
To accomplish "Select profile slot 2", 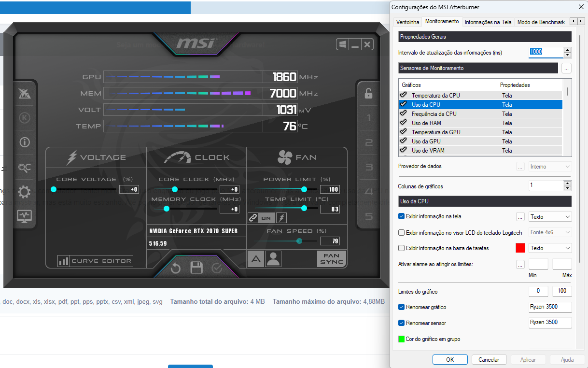I will pos(369,142).
